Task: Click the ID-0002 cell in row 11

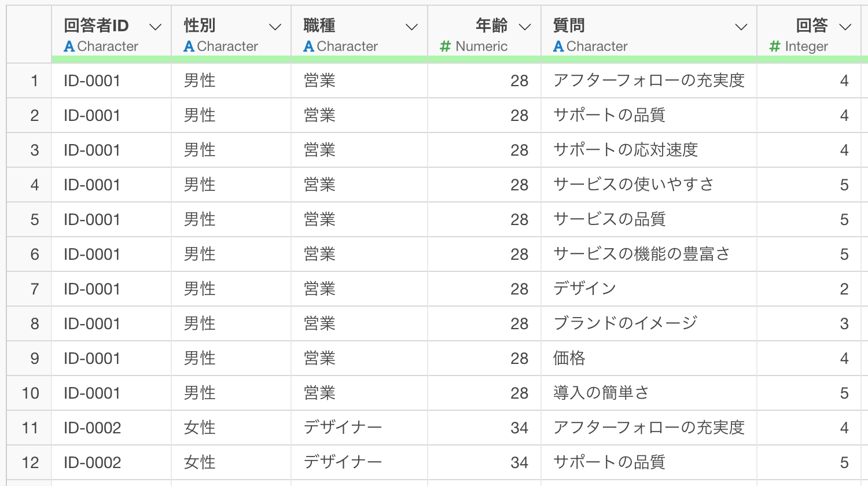Action: click(x=93, y=428)
